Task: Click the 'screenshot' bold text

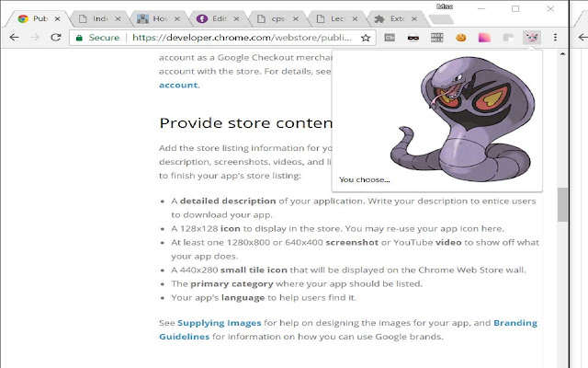Action: (352, 243)
